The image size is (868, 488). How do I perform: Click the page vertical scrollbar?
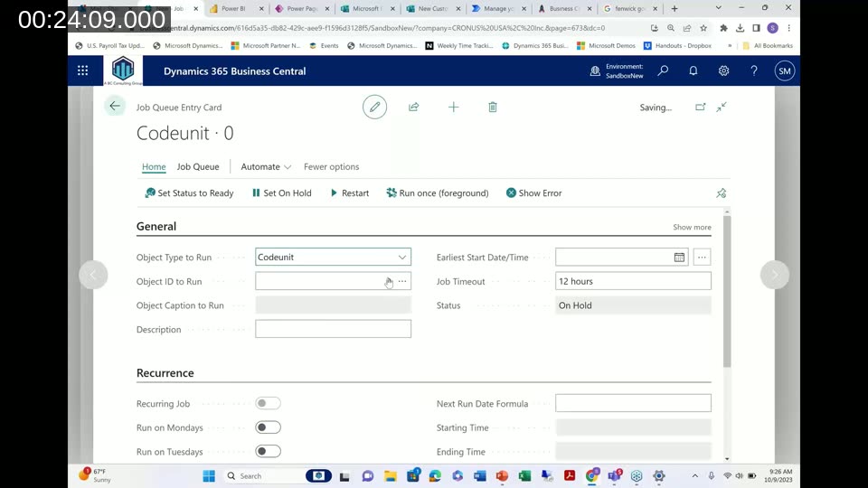pyautogui.click(x=727, y=290)
